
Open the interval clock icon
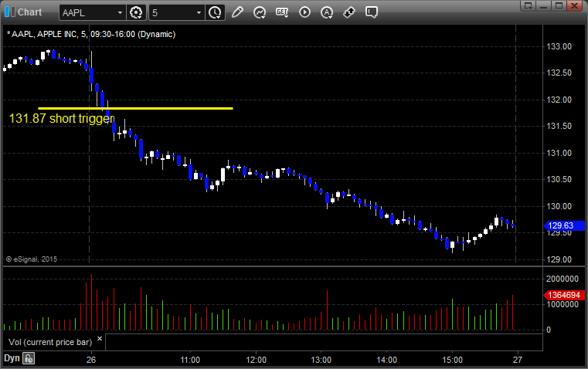point(215,12)
